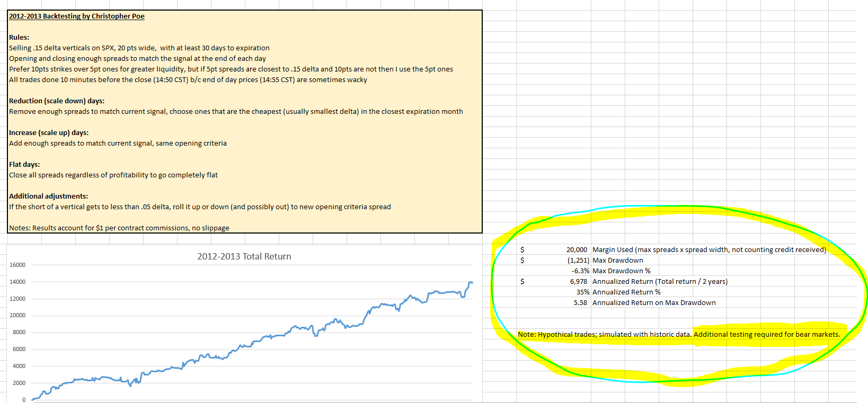Click the "Rules:" heading cell

[x=19, y=38]
